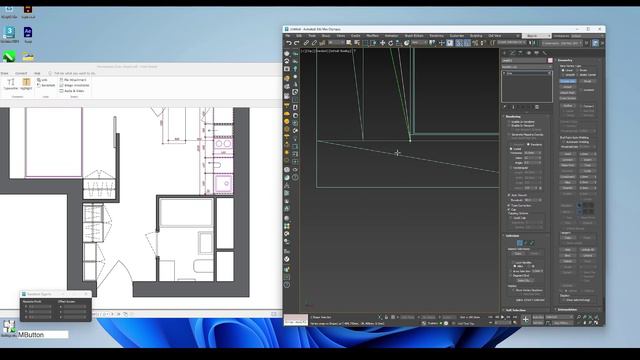Image resolution: width=640 pixels, height=360 pixels.
Task: Open the Utilities tab of command panel
Action: pos(544,53)
